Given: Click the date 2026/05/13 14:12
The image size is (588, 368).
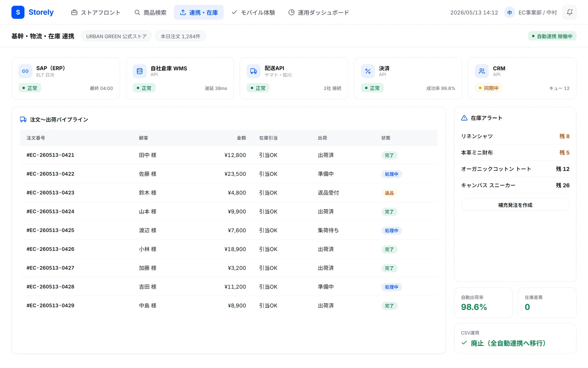Looking at the screenshot, I should click(474, 13).
